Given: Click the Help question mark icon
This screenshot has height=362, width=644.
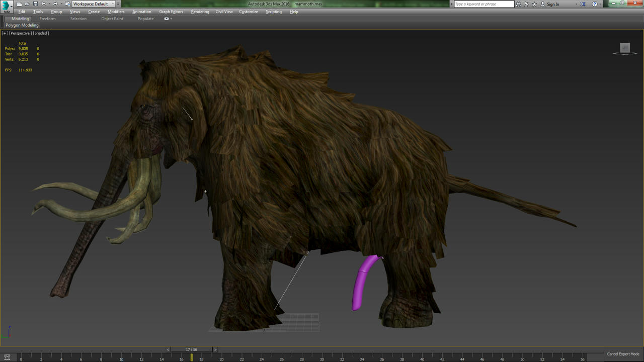Looking at the screenshot, I should pos(594,4).
